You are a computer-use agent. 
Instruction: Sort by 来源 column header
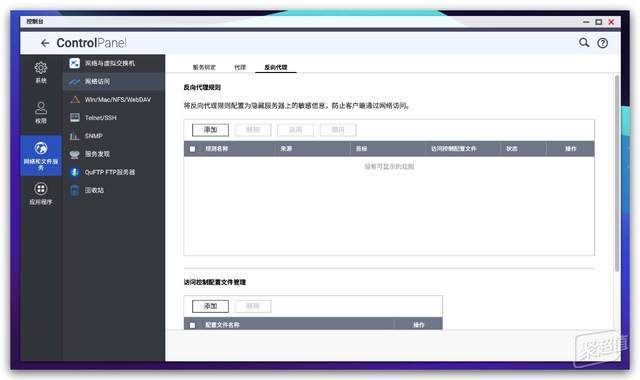[286, 149]
